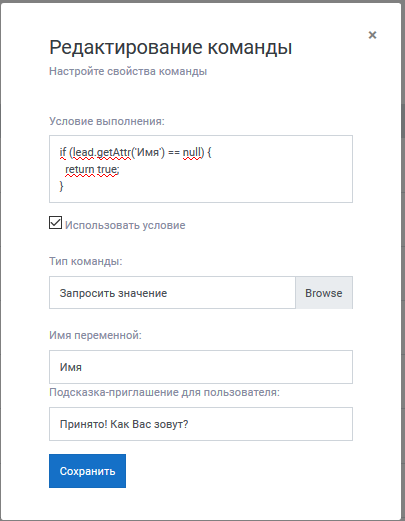This screenshot has width=405, height=521.
Task: Save command with the Сохранить button
Action: 87,471
